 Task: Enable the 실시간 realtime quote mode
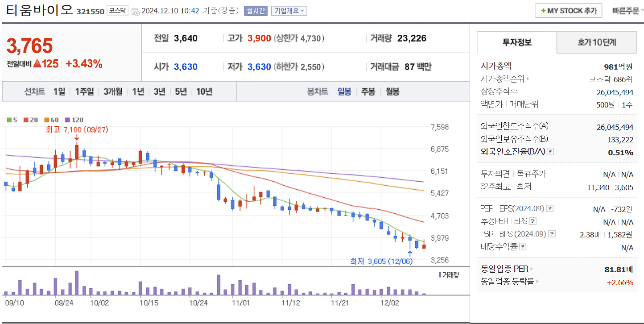point(256,10)
